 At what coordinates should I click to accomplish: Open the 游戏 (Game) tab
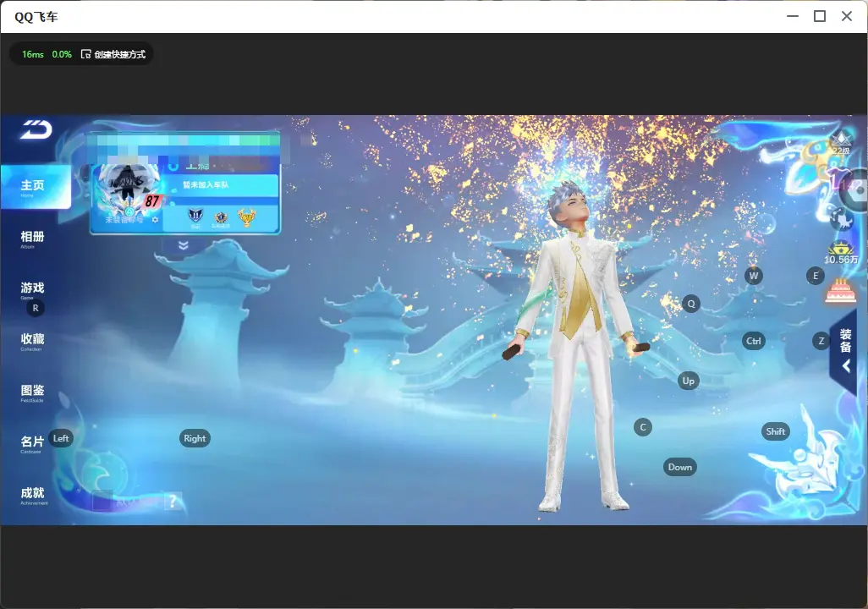coord(32,289)
